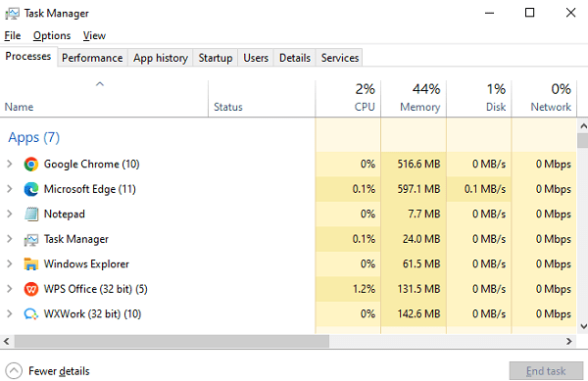Open the View menu
This screenshot has height=381, width=588.
tap(94, 35)
